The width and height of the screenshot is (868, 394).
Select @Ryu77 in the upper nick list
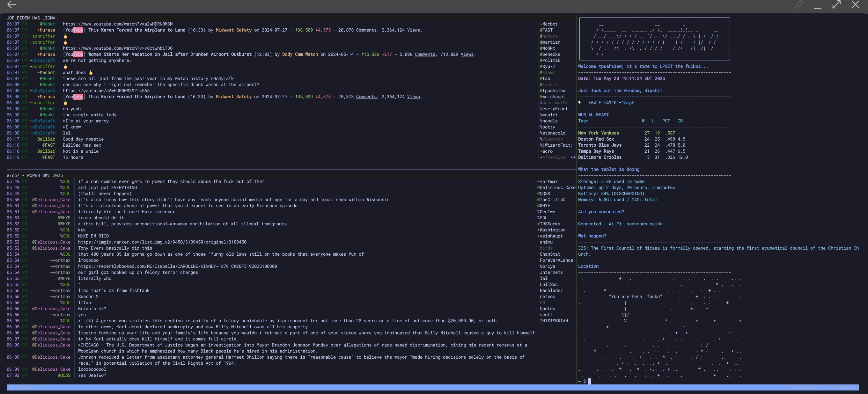tap(547, 66)
